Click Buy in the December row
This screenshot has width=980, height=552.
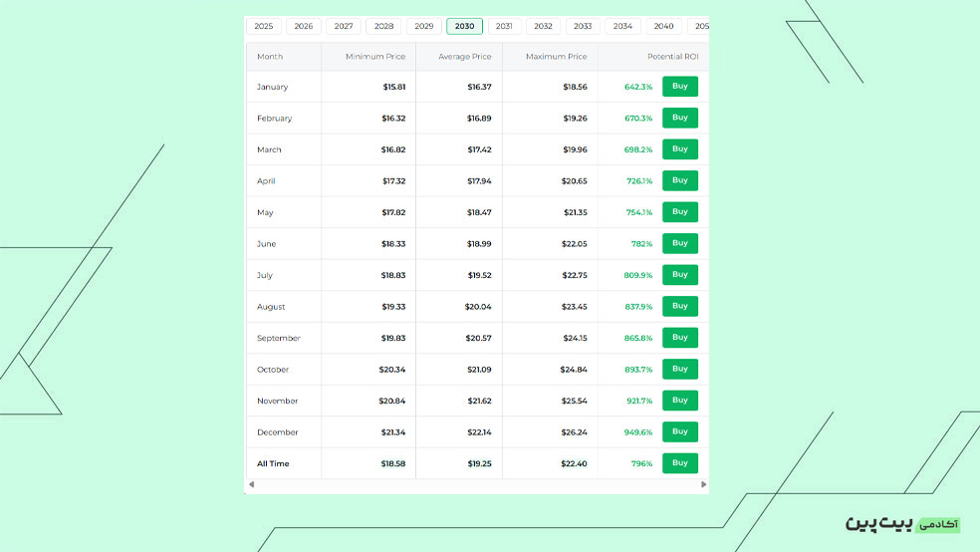pyautogui.click(x=680, y=431)
